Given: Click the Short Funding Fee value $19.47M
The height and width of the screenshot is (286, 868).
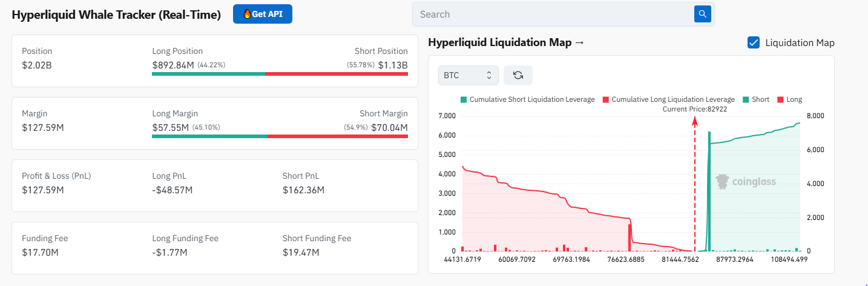Looking at the screenshot, I should click(x=301, y=252).
